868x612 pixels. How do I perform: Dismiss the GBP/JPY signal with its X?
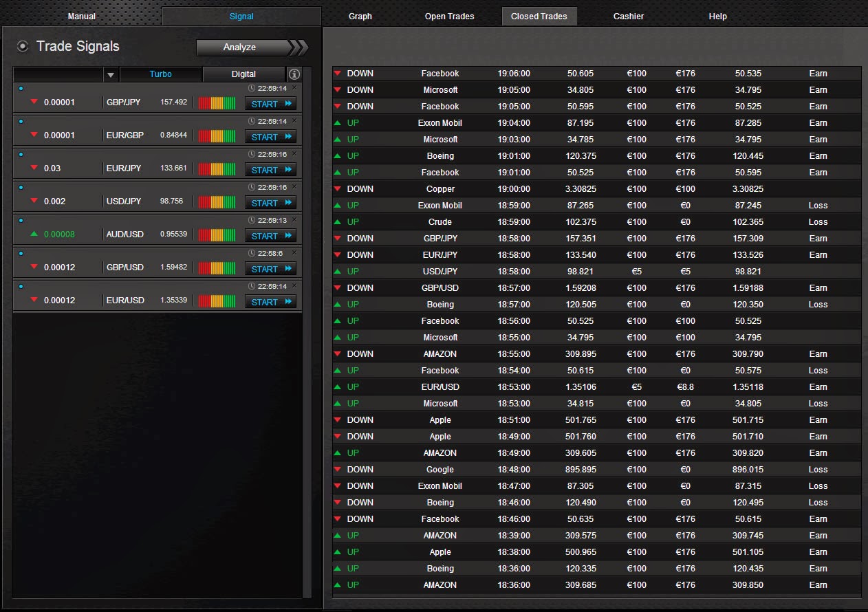pyautogui.click(x=295, y=87)
